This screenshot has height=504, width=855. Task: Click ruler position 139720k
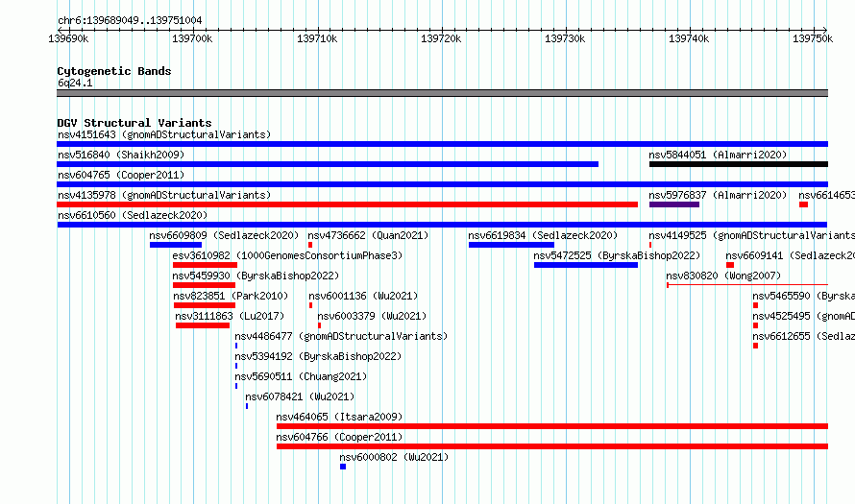click(x=441, y=38)
